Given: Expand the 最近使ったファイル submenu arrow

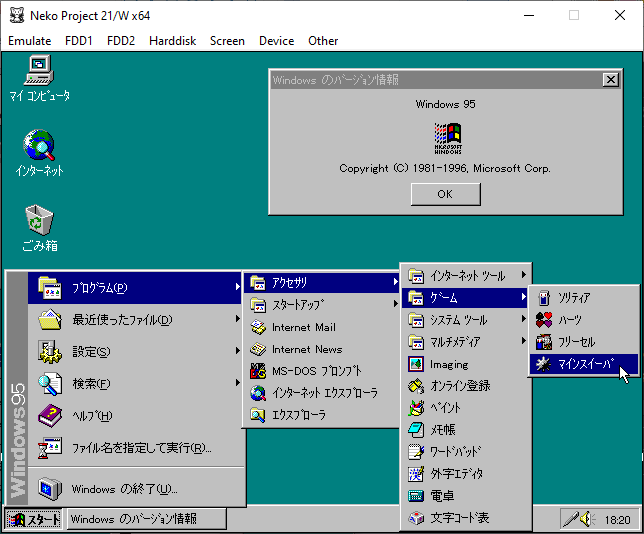Looking at the screenshot, I should [x=237, y=319].
